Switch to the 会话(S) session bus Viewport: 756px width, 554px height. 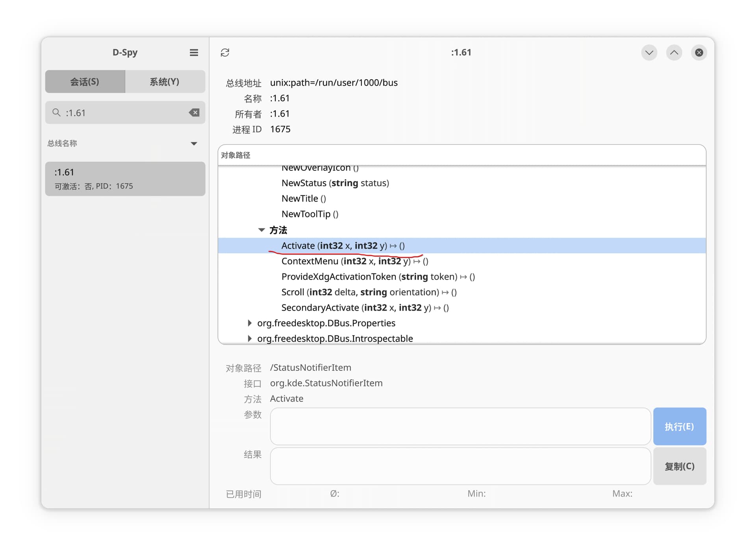pyautogui.click(x=85, y=82)
